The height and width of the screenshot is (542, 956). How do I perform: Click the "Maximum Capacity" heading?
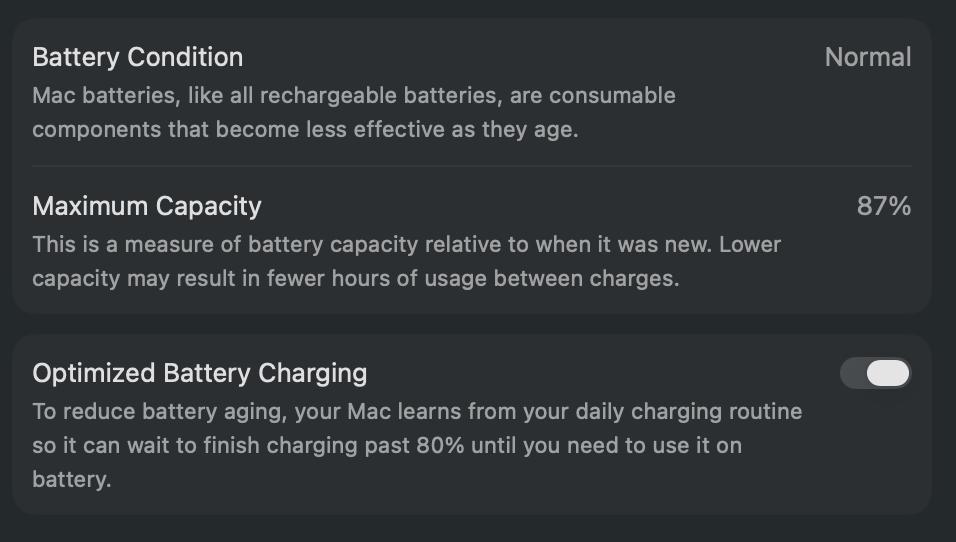(147, 206)
